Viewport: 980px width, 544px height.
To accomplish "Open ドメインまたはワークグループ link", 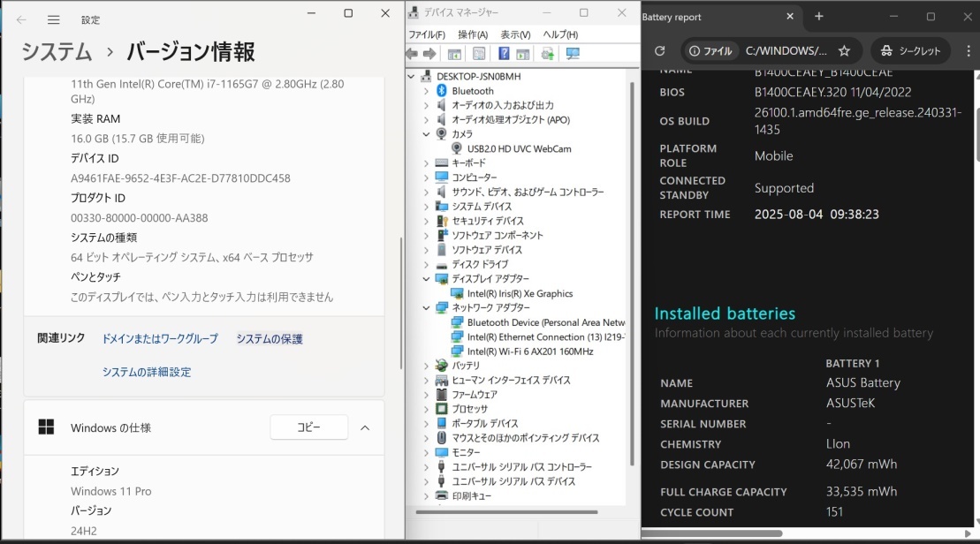I will pos(160,338).
